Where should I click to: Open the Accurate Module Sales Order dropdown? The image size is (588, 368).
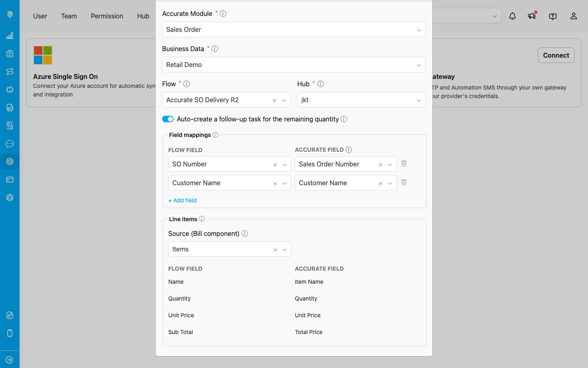(294, 29)
